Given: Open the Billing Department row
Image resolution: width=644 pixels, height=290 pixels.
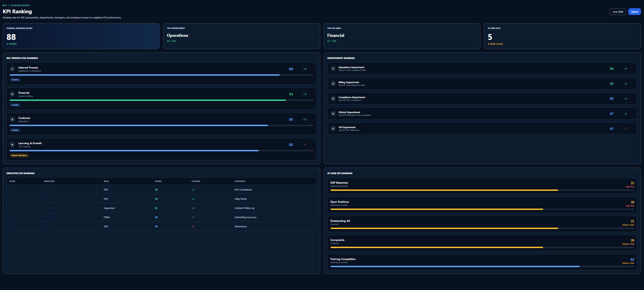Looking at the screenshot, I should 482,83.
